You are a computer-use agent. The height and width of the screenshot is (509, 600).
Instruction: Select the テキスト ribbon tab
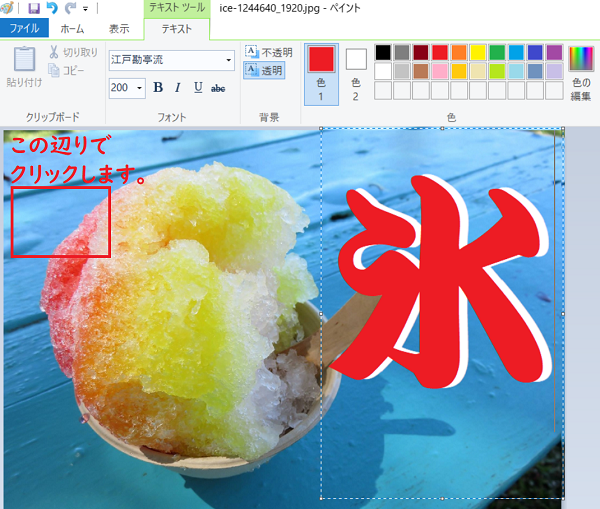pyautogui.click(x=176, y=29)
